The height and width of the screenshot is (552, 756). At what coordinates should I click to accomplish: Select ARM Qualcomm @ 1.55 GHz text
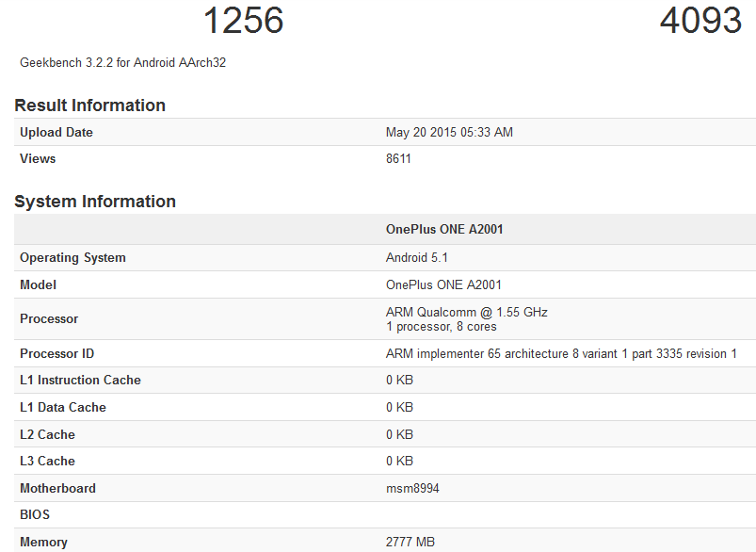click(467, 312)
